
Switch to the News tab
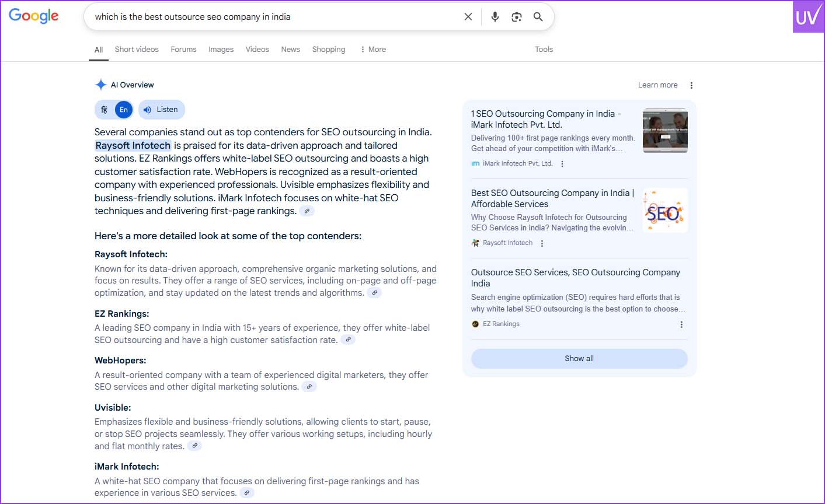290,50
